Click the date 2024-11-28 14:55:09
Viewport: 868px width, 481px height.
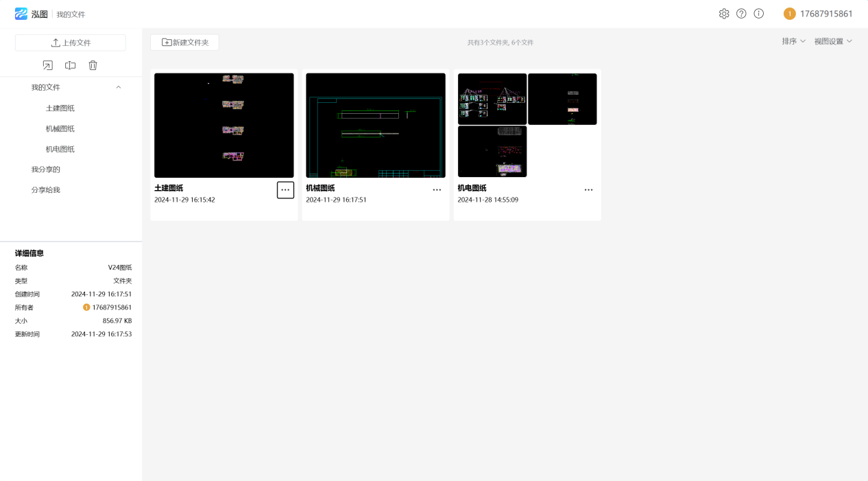click(488, 200)
